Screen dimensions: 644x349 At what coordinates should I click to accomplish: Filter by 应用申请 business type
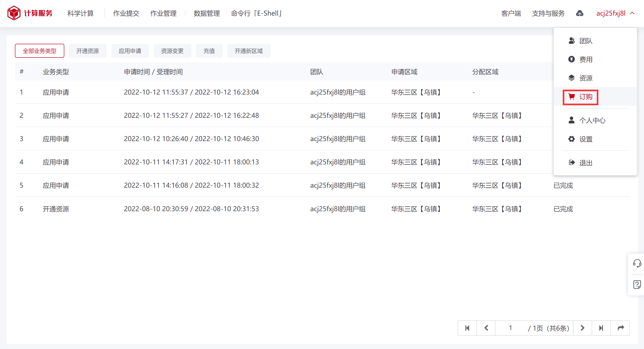[130, 51]
